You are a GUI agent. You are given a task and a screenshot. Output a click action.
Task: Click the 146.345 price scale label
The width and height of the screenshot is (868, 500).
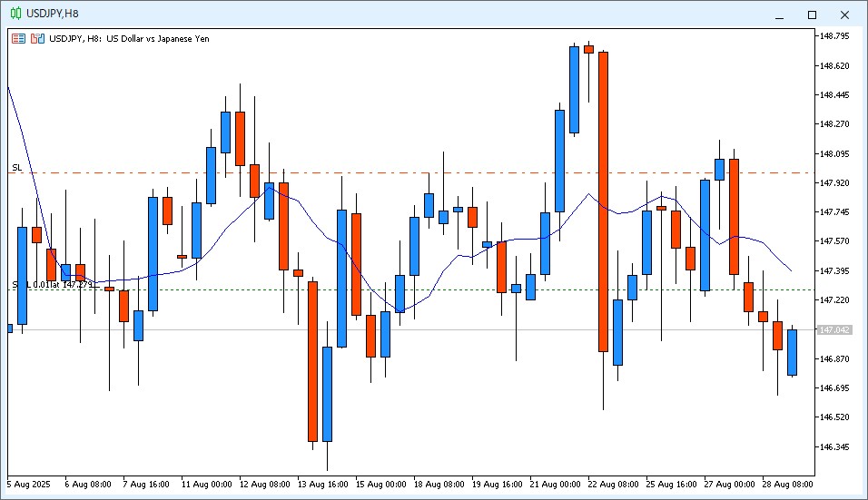(834, 446)
